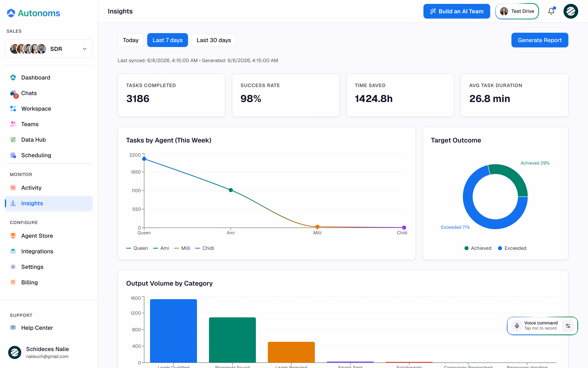Viewport: 588px width, 368px height.
Task: Open the Dashboard sidebar icon
Action: click(x=13, y=78)
